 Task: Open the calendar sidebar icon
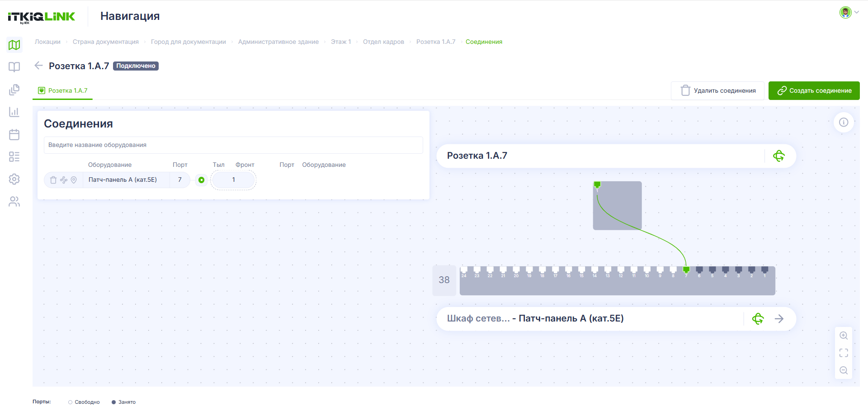[14, 134]
